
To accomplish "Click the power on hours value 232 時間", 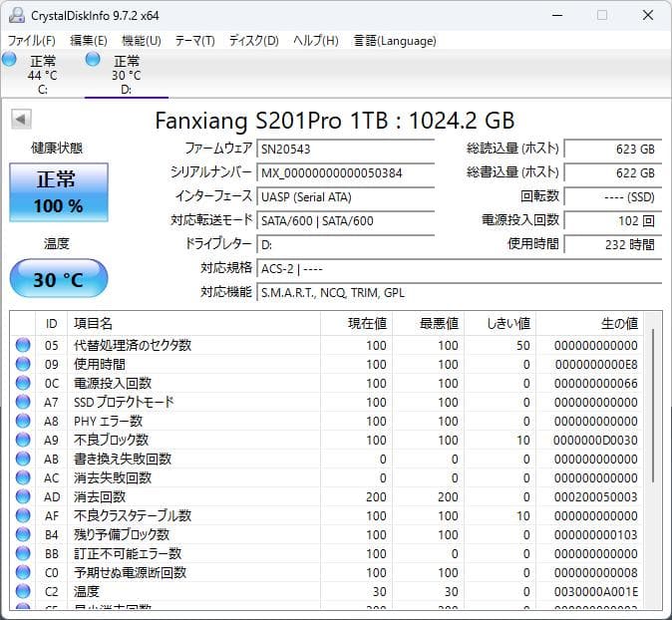I will click(613, 244).
